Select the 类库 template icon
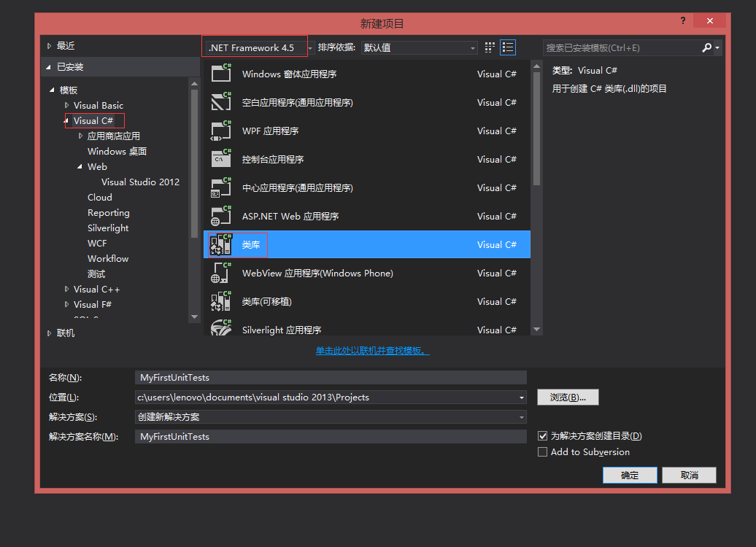Screen dimensions: 756x547 [x=221, y=244]
